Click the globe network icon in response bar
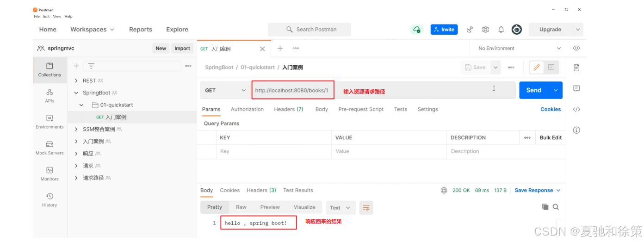Screen dimensions: 644x242 444,190
